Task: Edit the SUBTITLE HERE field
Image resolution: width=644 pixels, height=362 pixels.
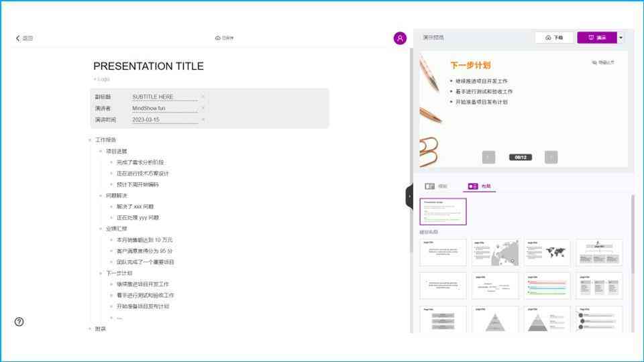Action: pyautogui.click(x=165, y=97)
